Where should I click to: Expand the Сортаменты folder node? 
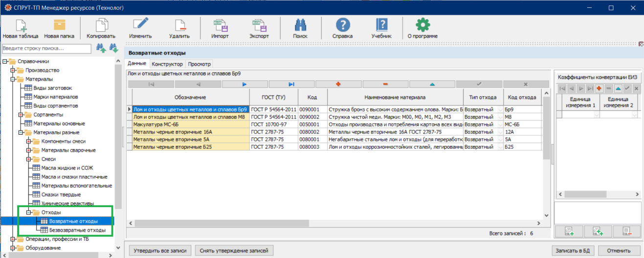[21, 115]
